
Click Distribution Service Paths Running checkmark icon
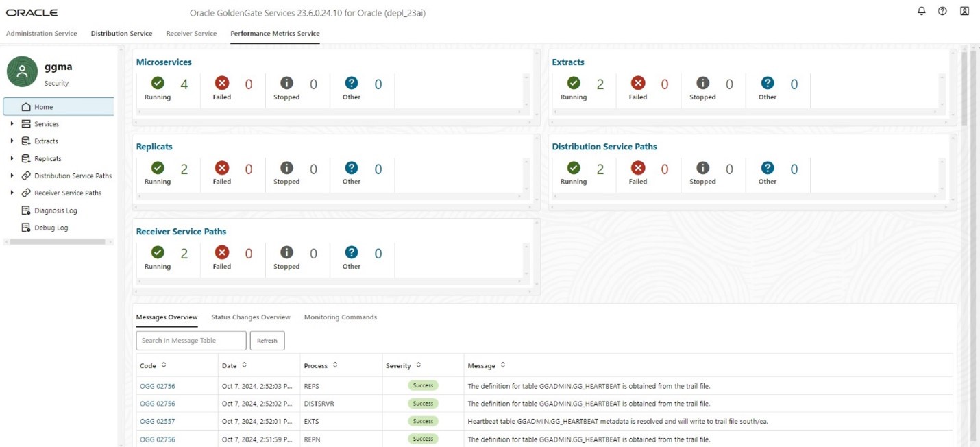tap(574, 168)
